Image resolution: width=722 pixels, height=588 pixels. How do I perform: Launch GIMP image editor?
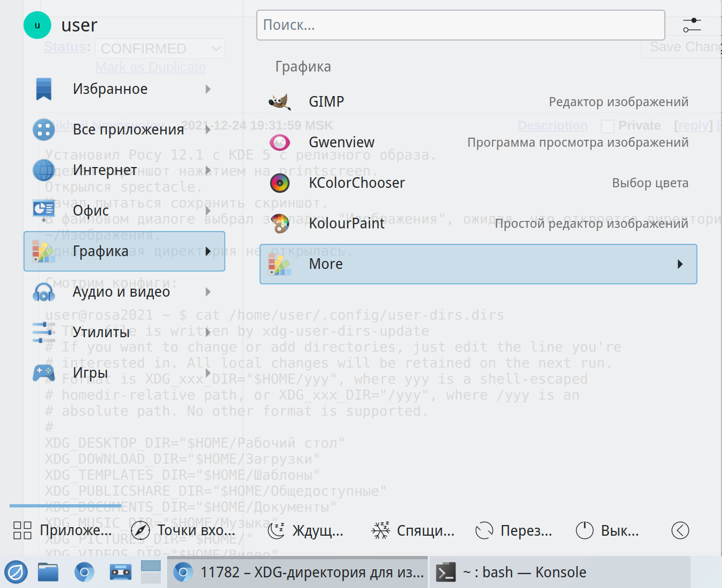tap(326, 101)
